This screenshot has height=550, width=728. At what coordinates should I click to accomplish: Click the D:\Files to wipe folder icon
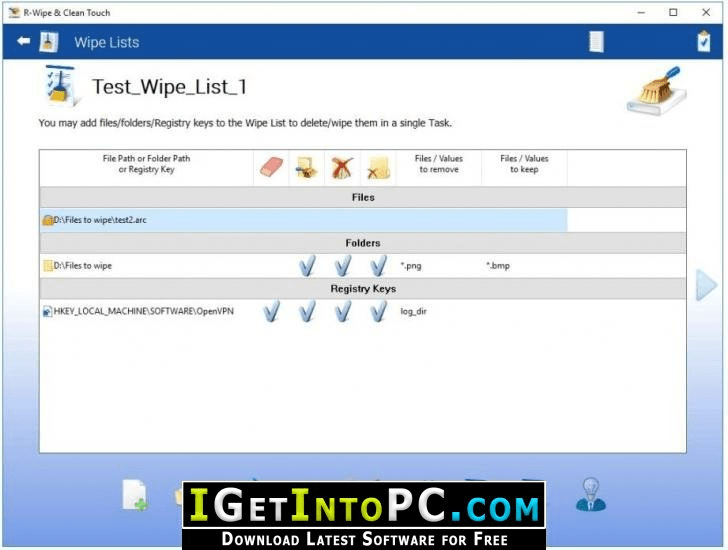(x=47, y=266)
